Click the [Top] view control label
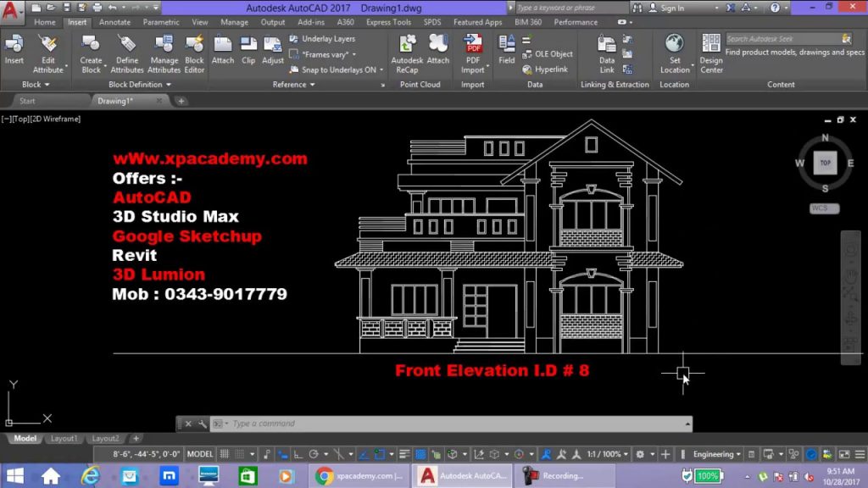Viewport: 868px width, 488px height. 20,119
